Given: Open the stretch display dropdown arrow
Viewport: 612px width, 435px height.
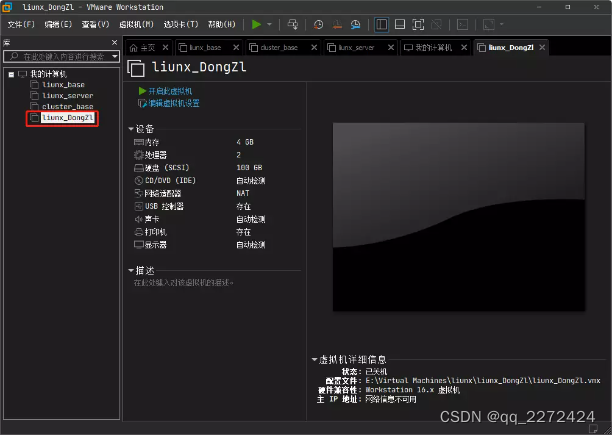Looking at the screenshot, I should click(502, 25).
